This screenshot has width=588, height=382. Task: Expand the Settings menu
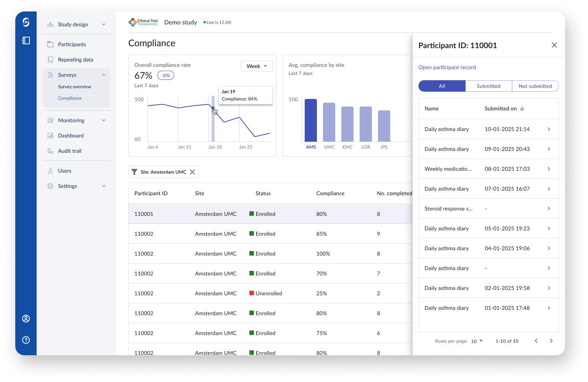coord(103,186)
